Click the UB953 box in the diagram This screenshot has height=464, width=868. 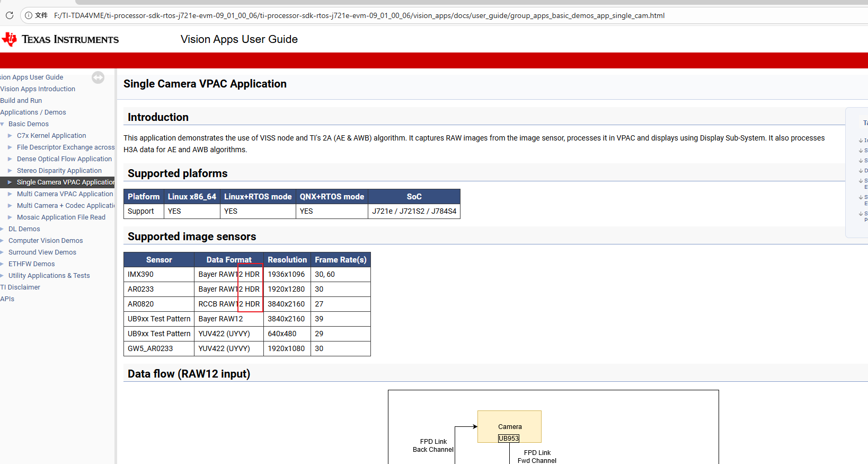[x=509, y=439]
